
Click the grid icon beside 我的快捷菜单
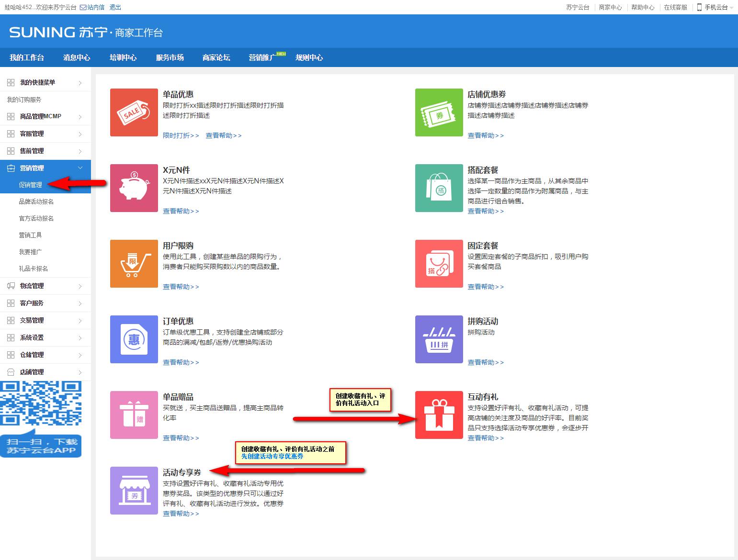pos(11,82)
